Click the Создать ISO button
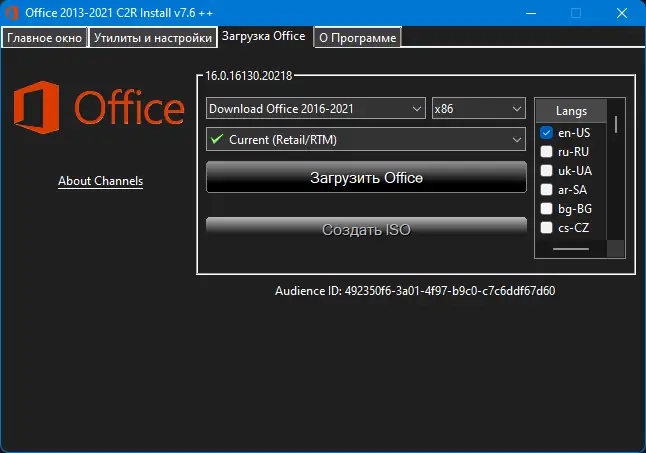Viewport: 646px width, 453px height. [366, 227]
